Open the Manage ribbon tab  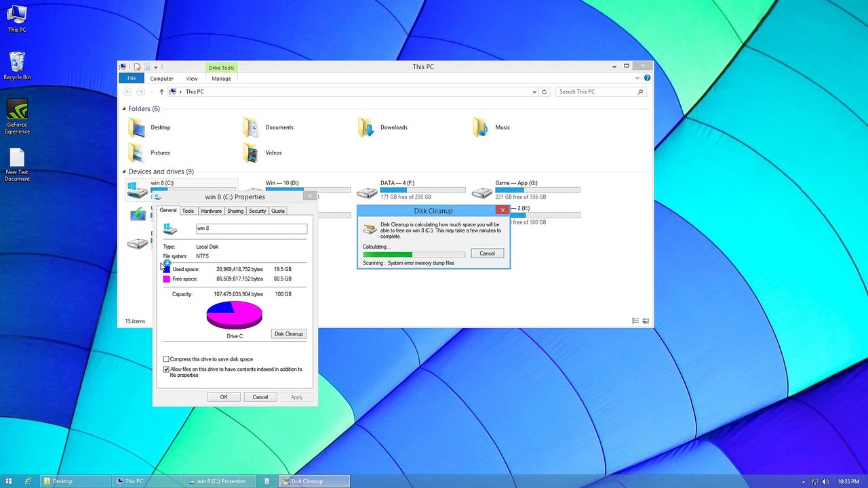[x=221, y=79]
